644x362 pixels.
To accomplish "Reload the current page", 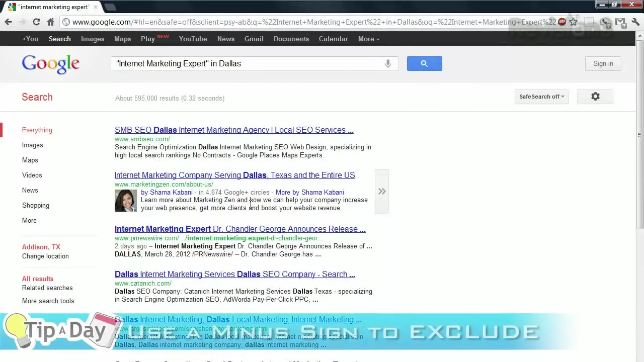I will pyautogui.click(x=36, y=22).
